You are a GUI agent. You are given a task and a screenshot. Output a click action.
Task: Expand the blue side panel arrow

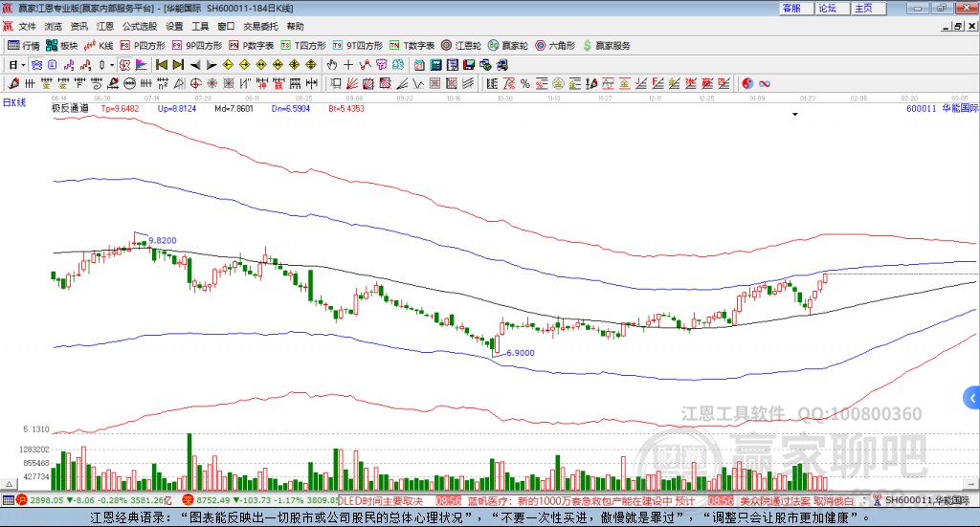point(972,398)
